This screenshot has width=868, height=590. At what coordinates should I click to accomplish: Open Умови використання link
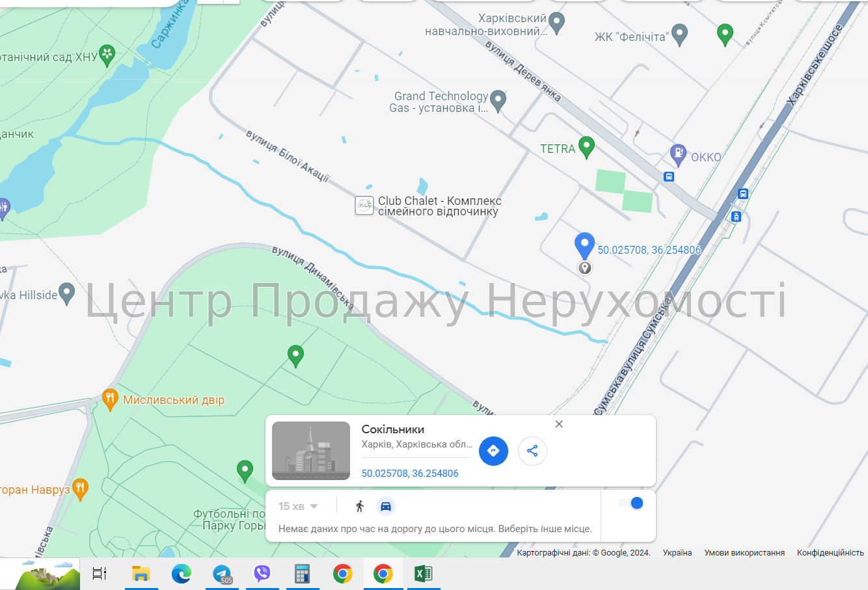tap(744, 553)
